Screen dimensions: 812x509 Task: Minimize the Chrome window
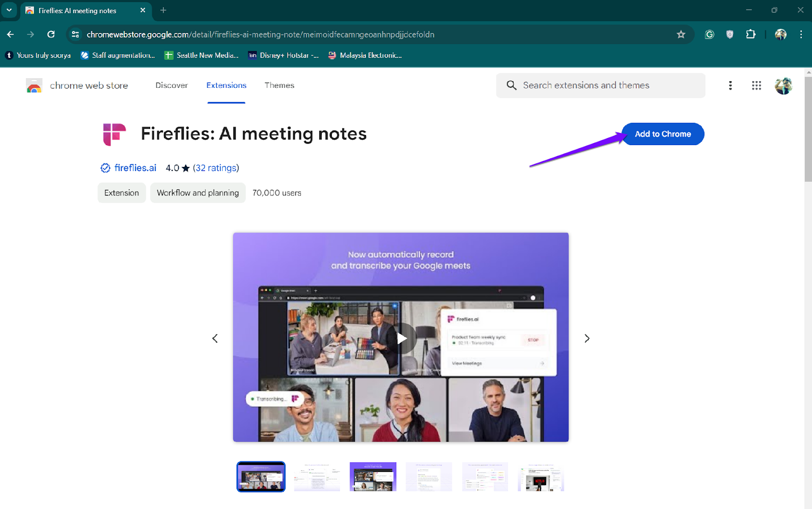point(749,10)
